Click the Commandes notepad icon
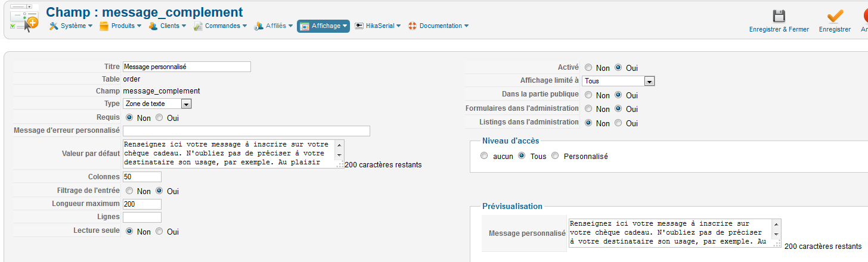Image resolution: width=868 pixels, height=262 pixels. click(x=198, y=26)
